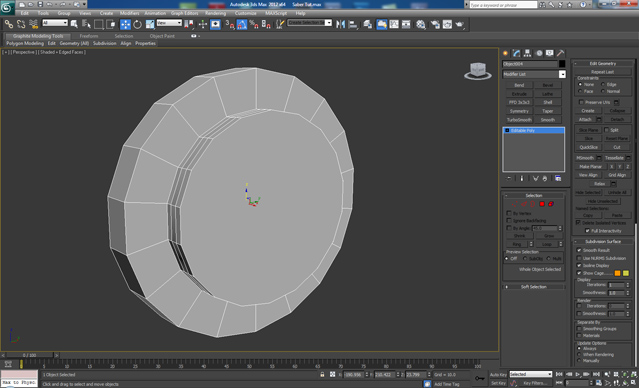The width and height of the screenshot is (639, 388).
Task: Select SubObj preview selection radio
Action: tap(525, 258)
